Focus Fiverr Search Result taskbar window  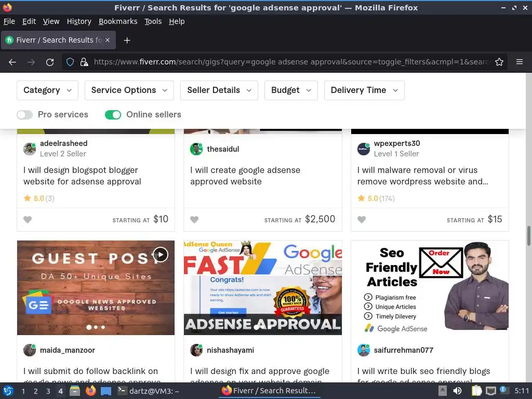(269, 391)
